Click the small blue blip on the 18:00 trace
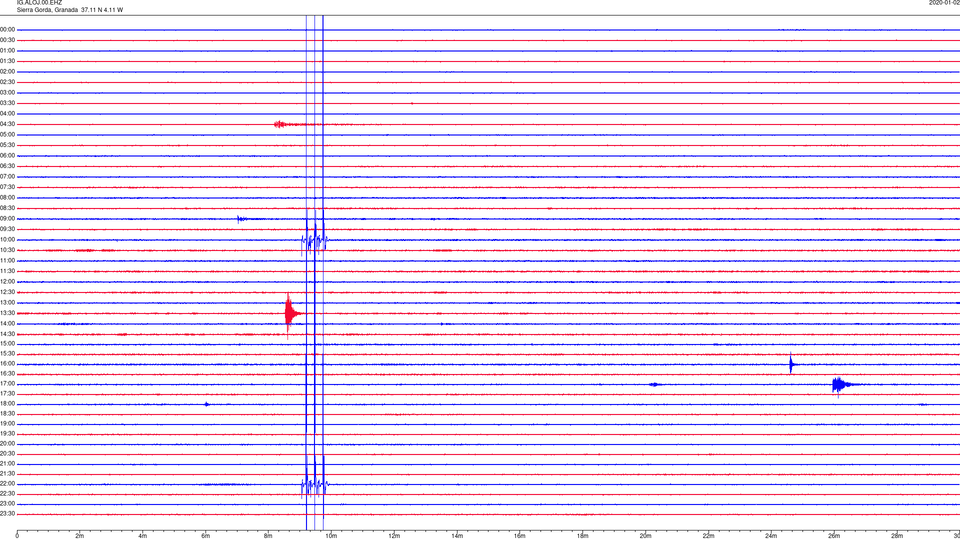This screenshot has height=540, width=960. pyautogui.click(x=207, y=404)
